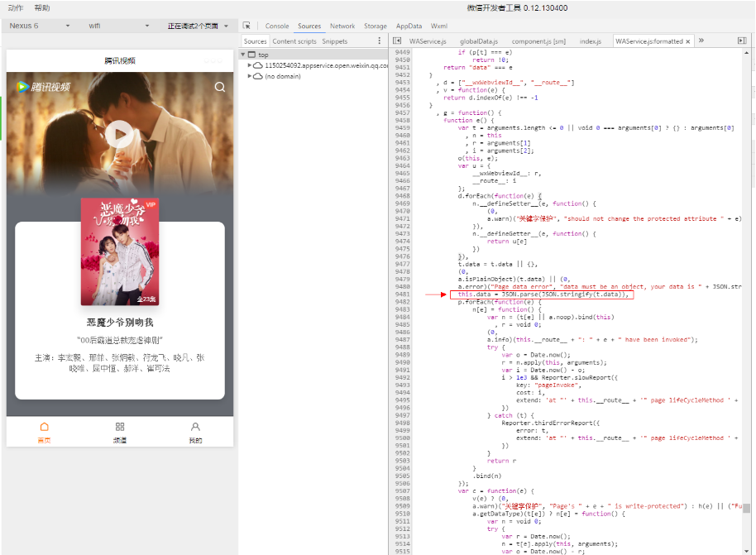The image size is (756, 555).
Task: Toggle the debugger sidebar icon
Action: (x=742, y=41)
